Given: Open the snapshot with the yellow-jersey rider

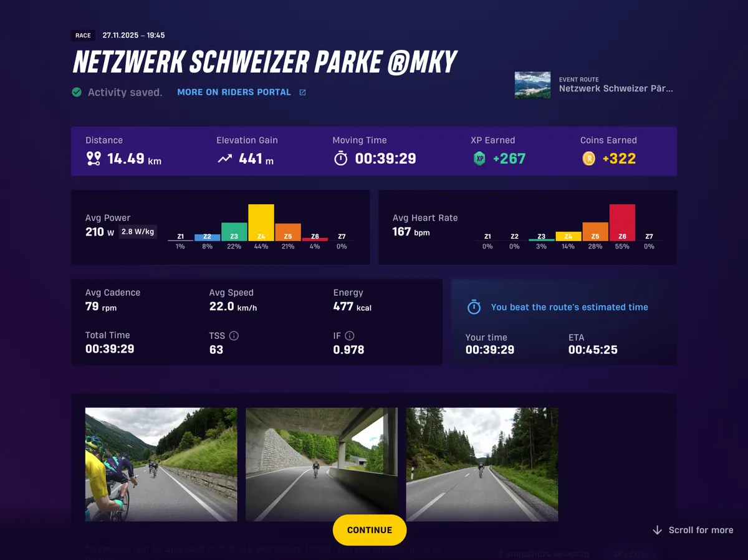Looking at the screenshot, I should coord(161,465).
